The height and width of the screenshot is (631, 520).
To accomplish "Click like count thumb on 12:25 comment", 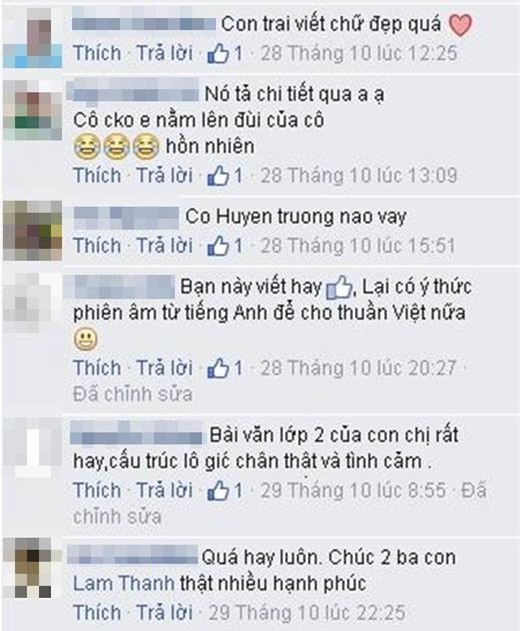I will coord(225,54).
